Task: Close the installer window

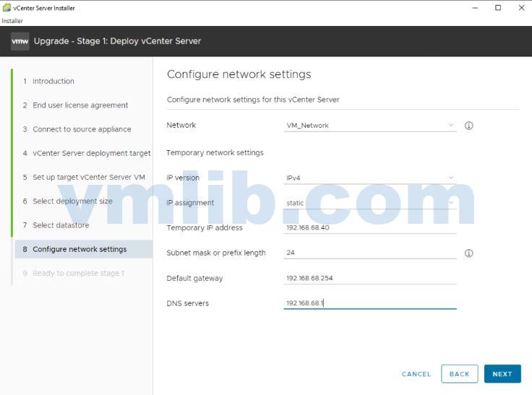Action: [x=521, y=8]
